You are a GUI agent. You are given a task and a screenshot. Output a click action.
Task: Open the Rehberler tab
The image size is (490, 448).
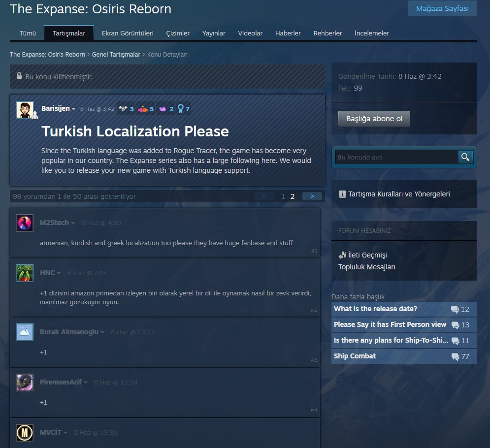tap(327, 33)
